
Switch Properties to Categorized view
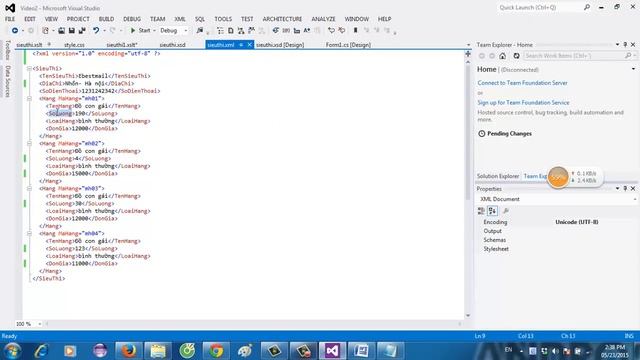click(x=481, y=211)
